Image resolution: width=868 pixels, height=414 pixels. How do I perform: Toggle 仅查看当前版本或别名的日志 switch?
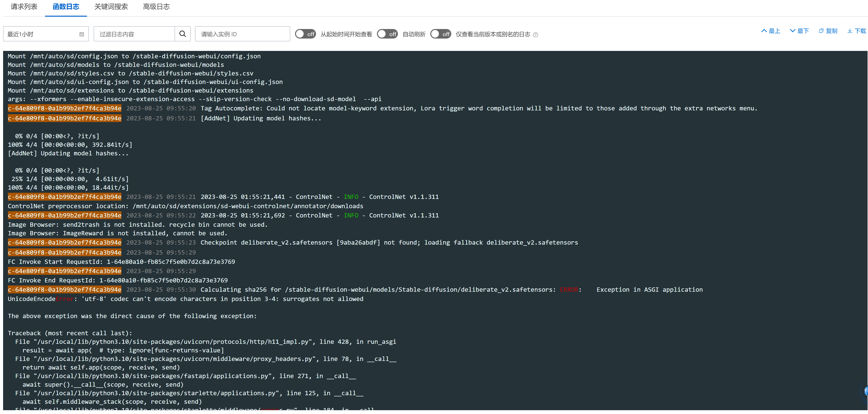(440, 34)
